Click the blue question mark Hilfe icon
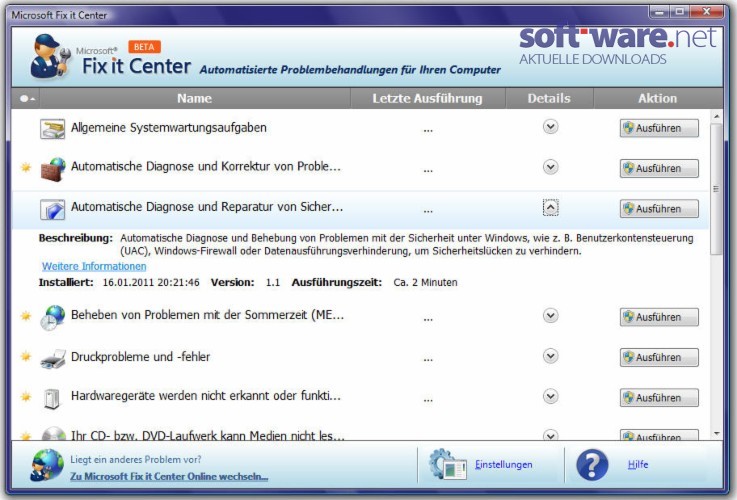This screenshot has height=500, width=737. (x=592, y=465)
